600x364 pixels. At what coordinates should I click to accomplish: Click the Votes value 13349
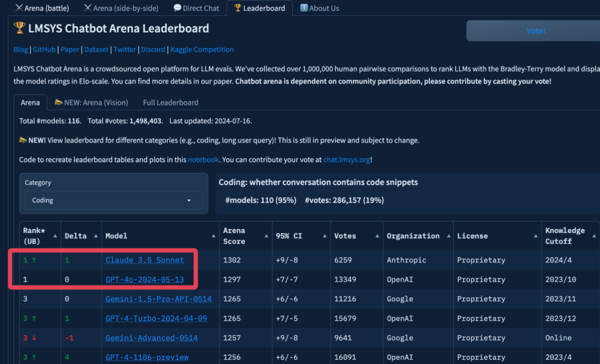[x=345, y=280]
